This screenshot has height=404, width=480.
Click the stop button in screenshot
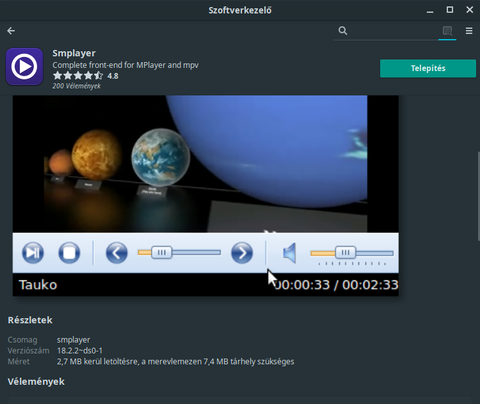click(x=69, y=253)
